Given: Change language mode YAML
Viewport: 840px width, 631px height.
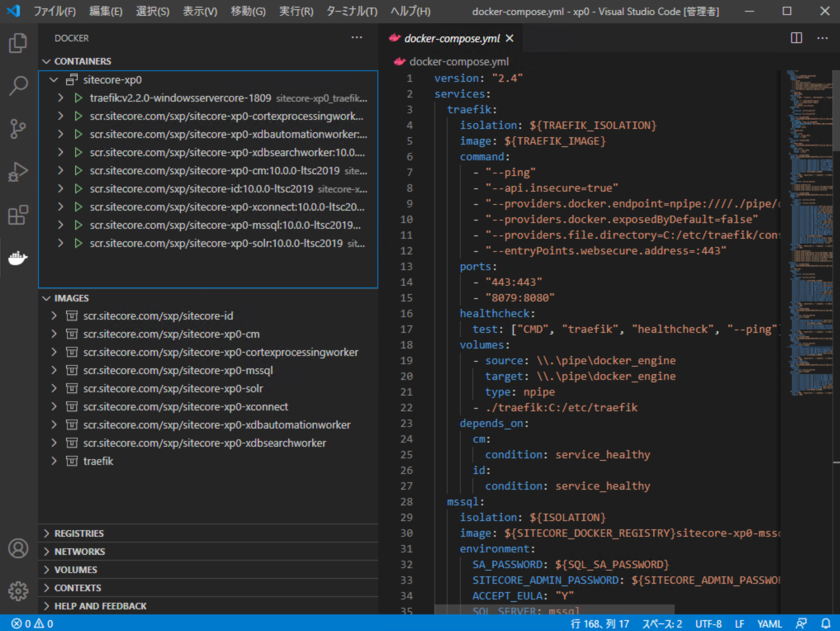Looking at the screenshot, I should click(769, 623).
